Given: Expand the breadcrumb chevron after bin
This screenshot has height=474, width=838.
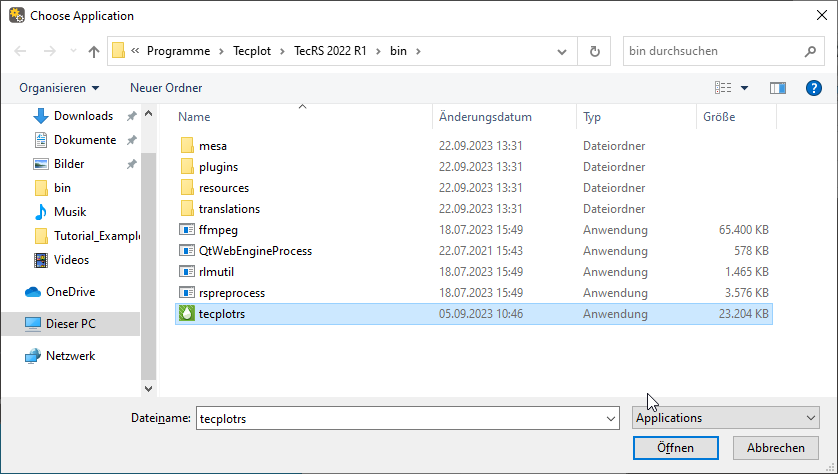Looking at the screenshot, I should 418,51.
